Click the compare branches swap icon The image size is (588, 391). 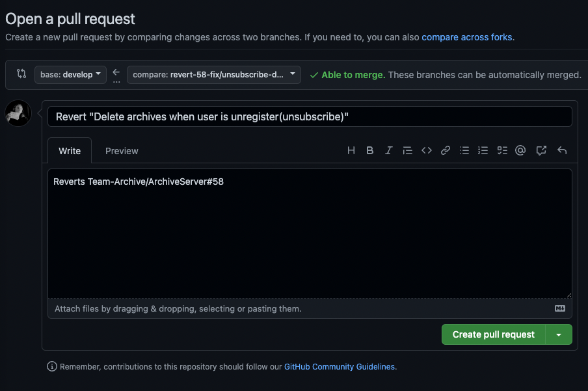(21, 74)
